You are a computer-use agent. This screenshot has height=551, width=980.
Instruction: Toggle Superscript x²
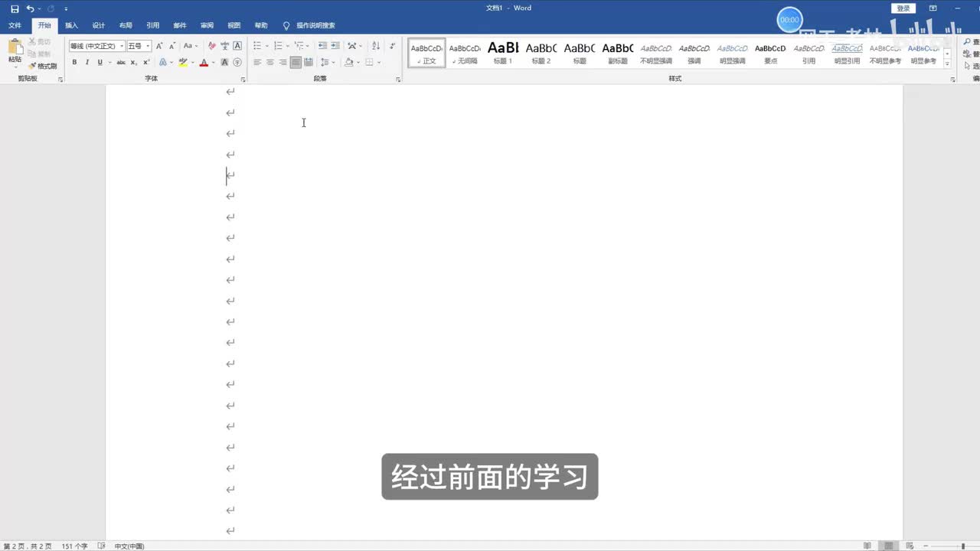[146, 62]
